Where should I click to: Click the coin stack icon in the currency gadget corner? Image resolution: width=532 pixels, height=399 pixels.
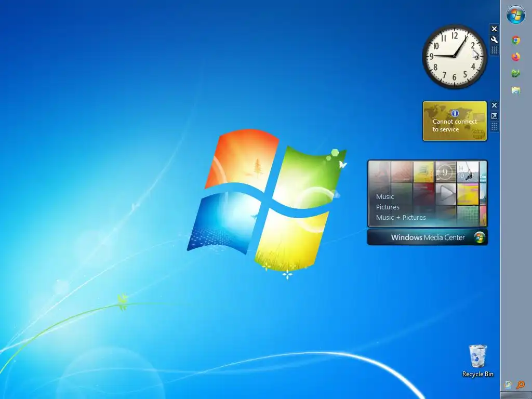coord(478,134)
